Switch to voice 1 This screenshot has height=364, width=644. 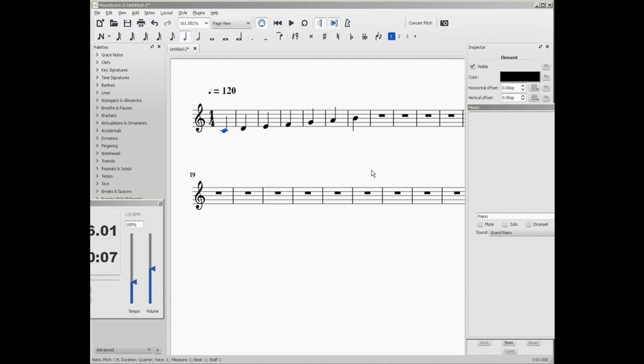tap(391, 36)
